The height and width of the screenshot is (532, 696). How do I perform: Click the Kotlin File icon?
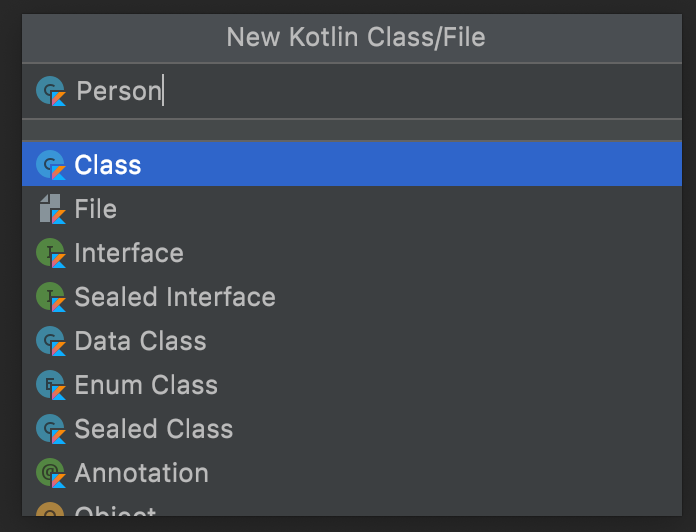(52, 209)
